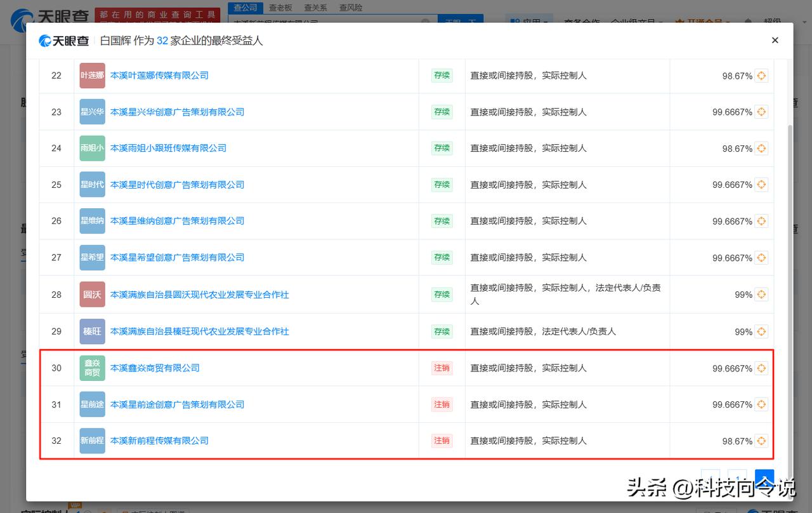Image resolution: width=812 pixels, height=513 pixels.
Task: Select the 查关系 search tab
Action: pos(315,8)
